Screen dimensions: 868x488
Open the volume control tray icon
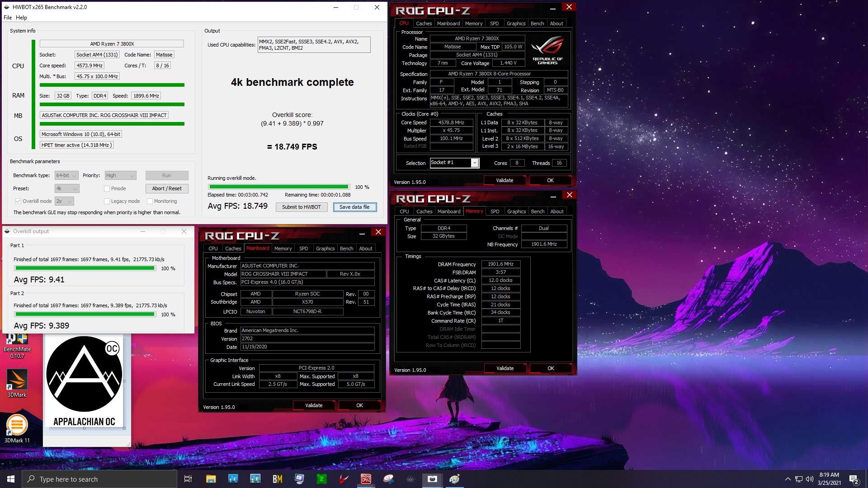(x=809, y=479)
